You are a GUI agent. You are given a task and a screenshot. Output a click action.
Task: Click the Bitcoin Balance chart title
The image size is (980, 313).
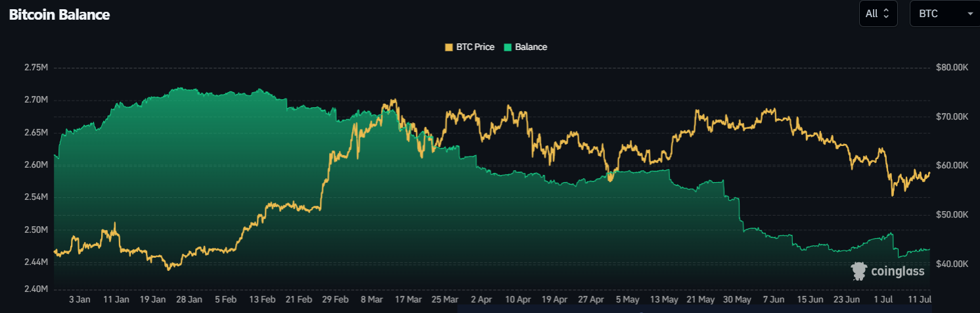tap(59, 14)
